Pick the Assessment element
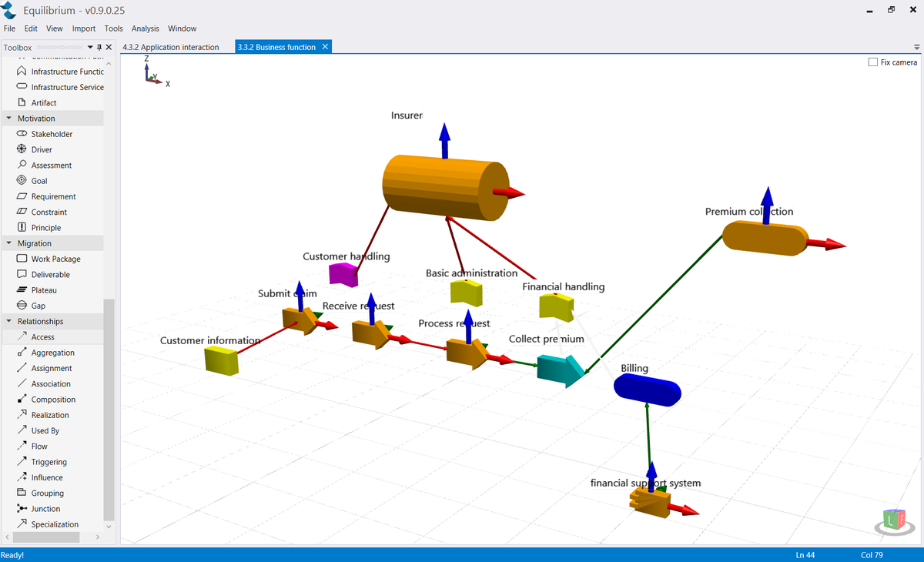This screenshot has height=562, width=924. [44, 166]
